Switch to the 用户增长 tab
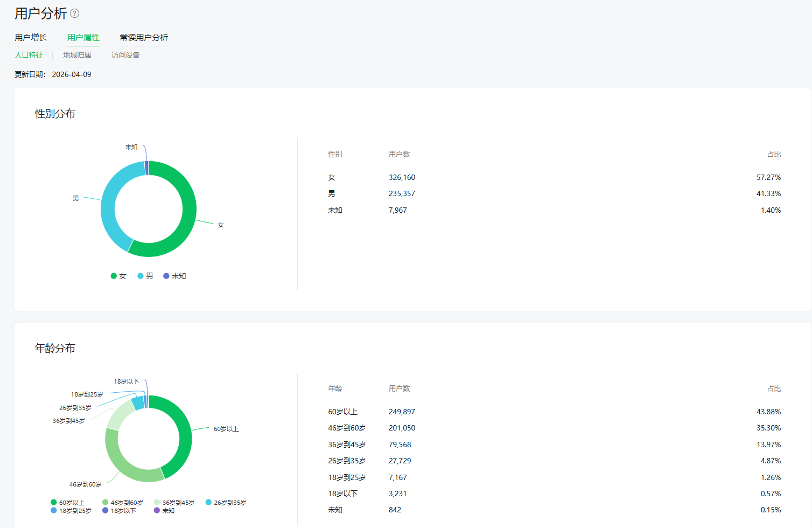The width and height of the screenshot is (812, 528). tap(31, 37)
